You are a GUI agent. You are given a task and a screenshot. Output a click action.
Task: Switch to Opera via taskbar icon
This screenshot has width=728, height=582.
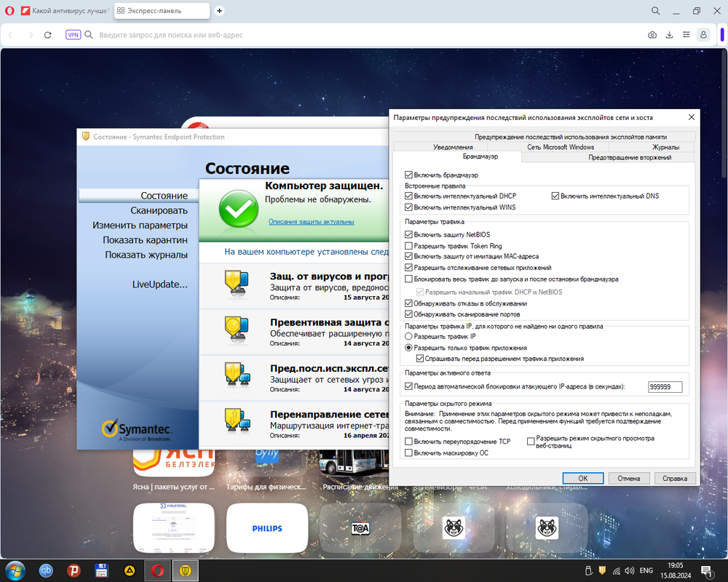click(157, 570)
